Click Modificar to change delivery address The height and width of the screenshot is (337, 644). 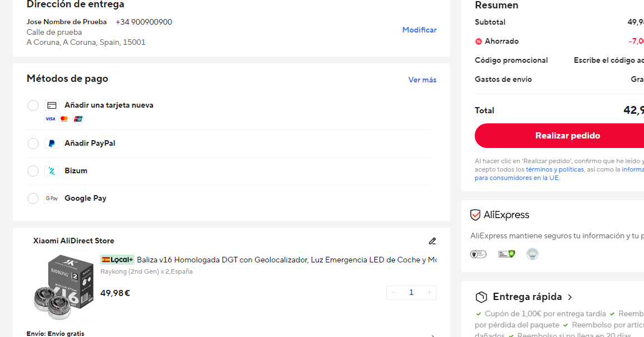coord(419,30)
